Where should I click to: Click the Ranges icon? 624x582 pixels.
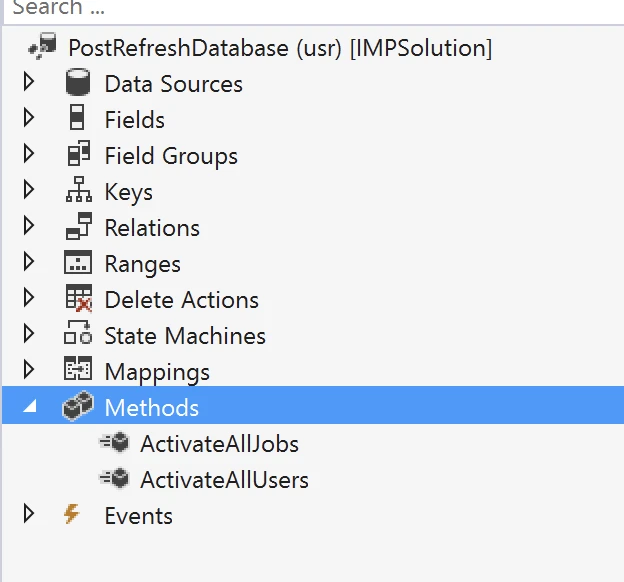[78, 264]
